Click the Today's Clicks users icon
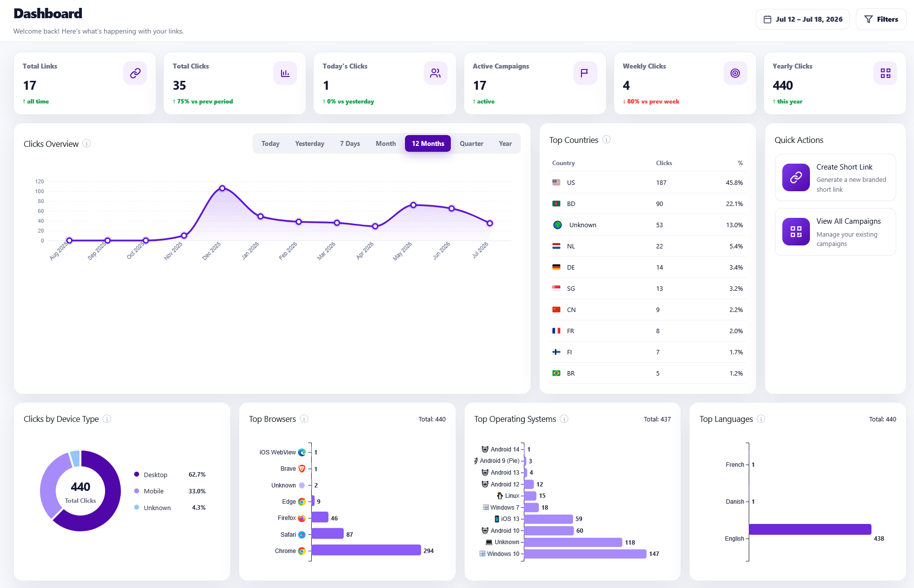 (x=436, y=73)
